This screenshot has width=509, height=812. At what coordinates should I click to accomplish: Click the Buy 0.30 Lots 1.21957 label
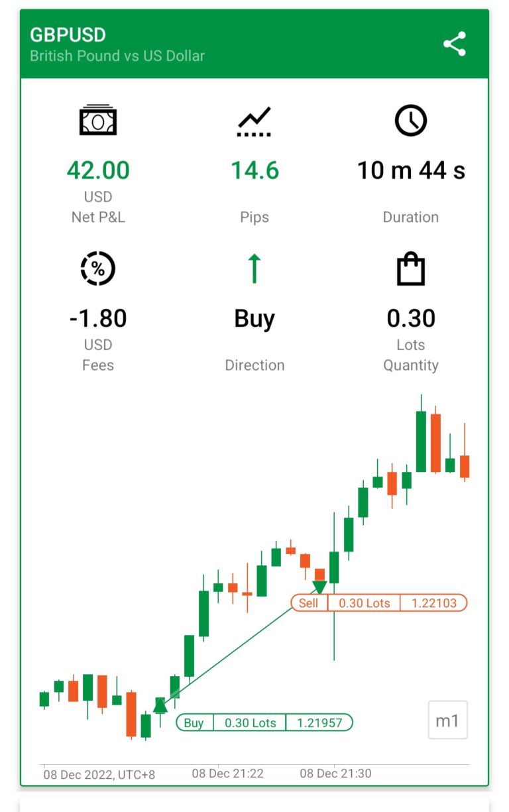click(264, 723)
